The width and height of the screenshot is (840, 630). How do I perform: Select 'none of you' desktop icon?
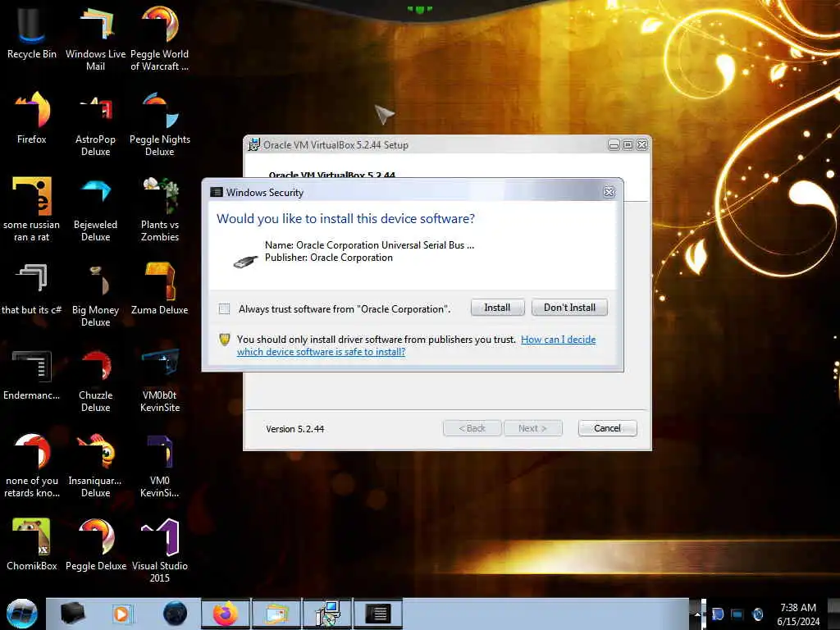point(32,464)
